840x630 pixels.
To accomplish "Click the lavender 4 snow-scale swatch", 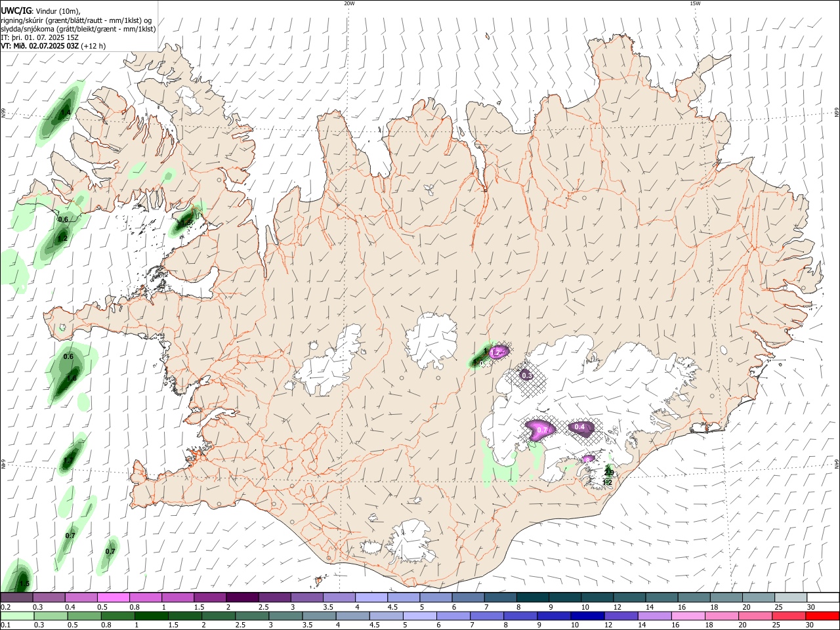I will pyautogui.click(x=371, y=598).
